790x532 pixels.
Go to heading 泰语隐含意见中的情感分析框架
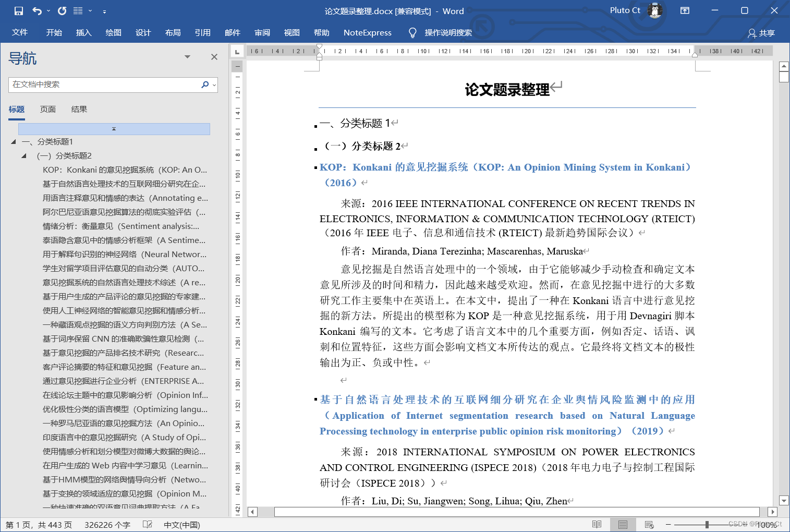124,240
